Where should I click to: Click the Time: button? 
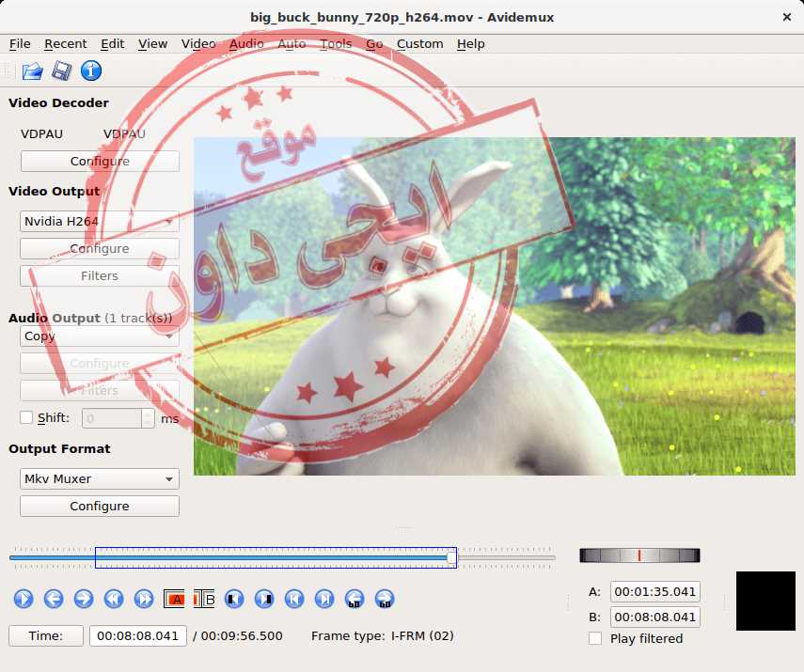[x=46, y=635]
